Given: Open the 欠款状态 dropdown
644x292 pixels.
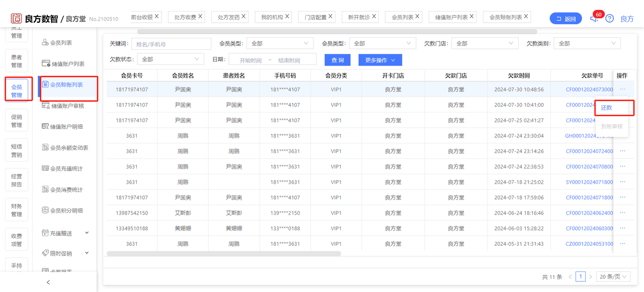Looking at the screenshot, I should coord(171,59).
